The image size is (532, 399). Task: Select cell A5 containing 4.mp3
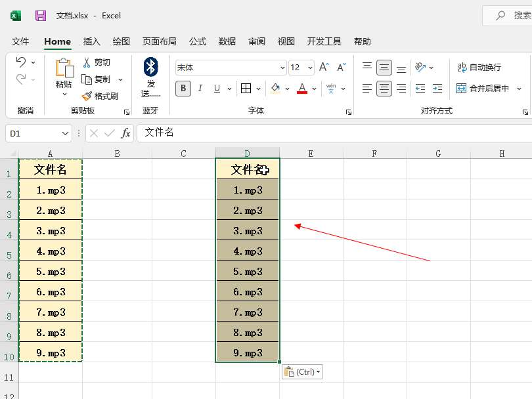pyautogui.click(x=51, y=251)
